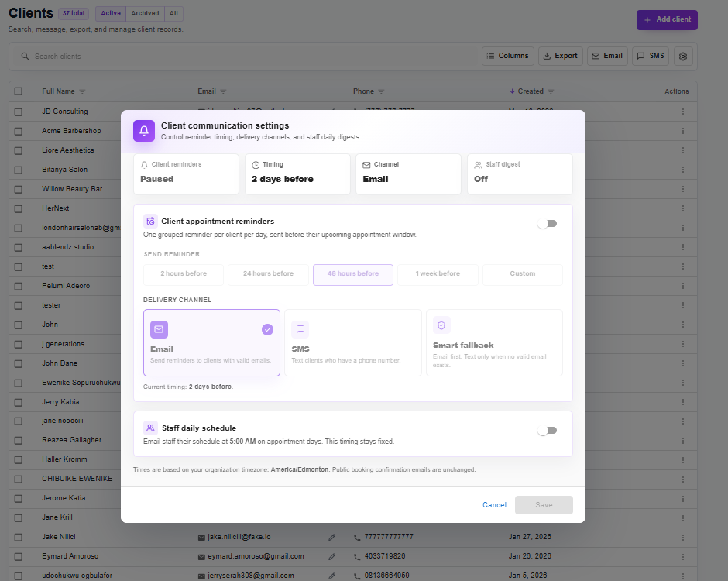
Task: Click the Timing 2 days before summary card
Action: (x=297, y=174)
